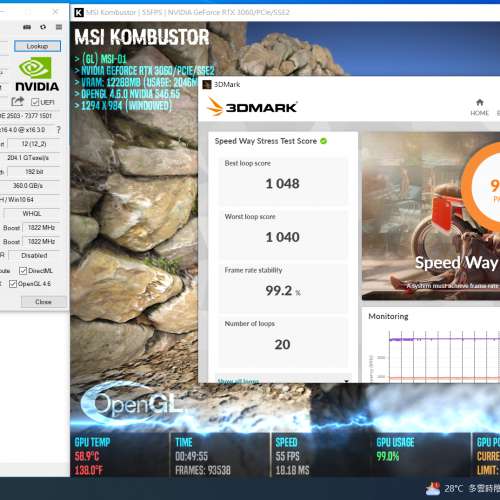Click Worst loop score value 1 040
The image size is (500, 500).
[x=282, y=237]
